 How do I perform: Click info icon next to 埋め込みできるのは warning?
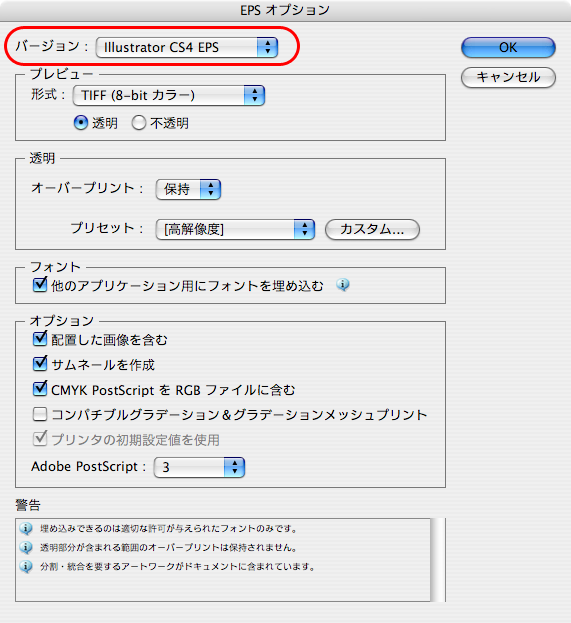26,528
